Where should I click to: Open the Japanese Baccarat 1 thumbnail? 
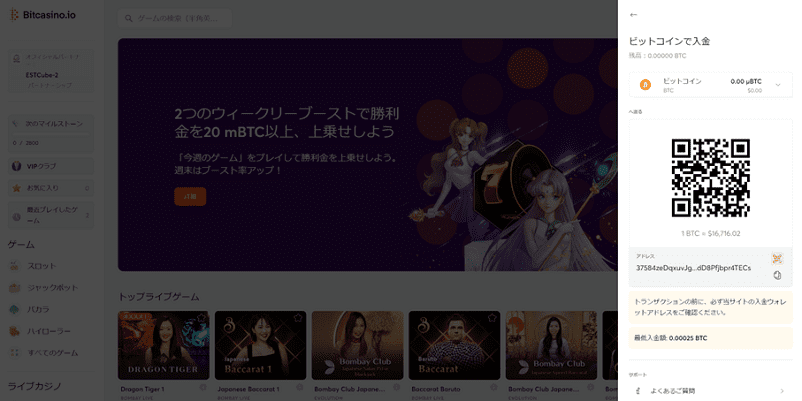[x=260, y=345]
